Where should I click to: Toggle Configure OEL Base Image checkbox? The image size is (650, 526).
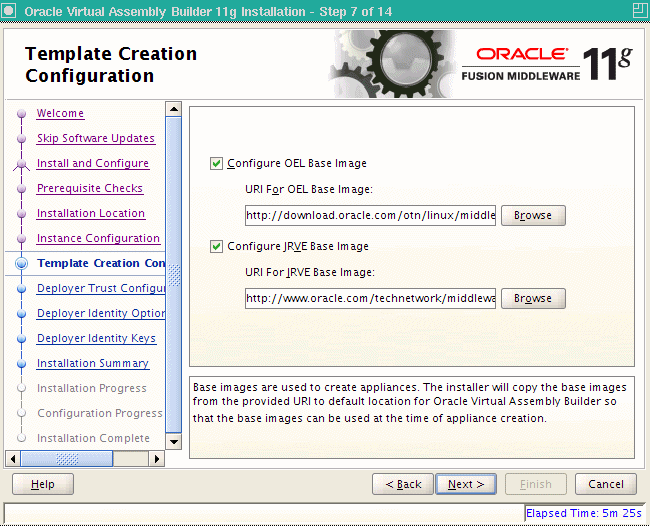pos(216,163)
